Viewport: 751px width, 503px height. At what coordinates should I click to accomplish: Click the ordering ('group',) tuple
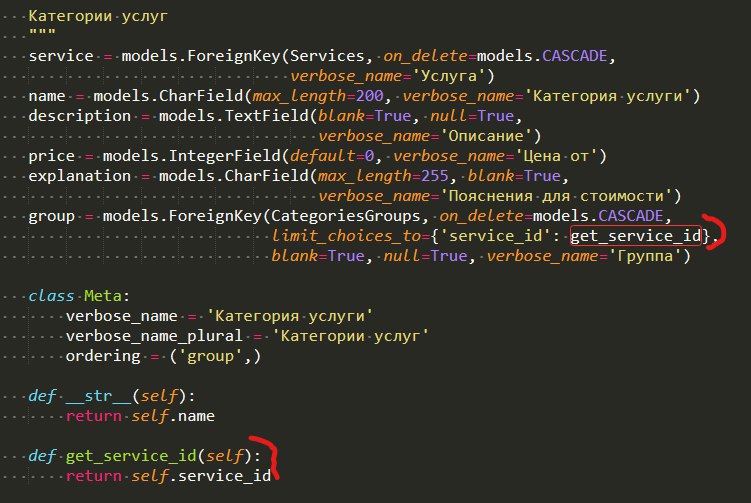(215, 356)
